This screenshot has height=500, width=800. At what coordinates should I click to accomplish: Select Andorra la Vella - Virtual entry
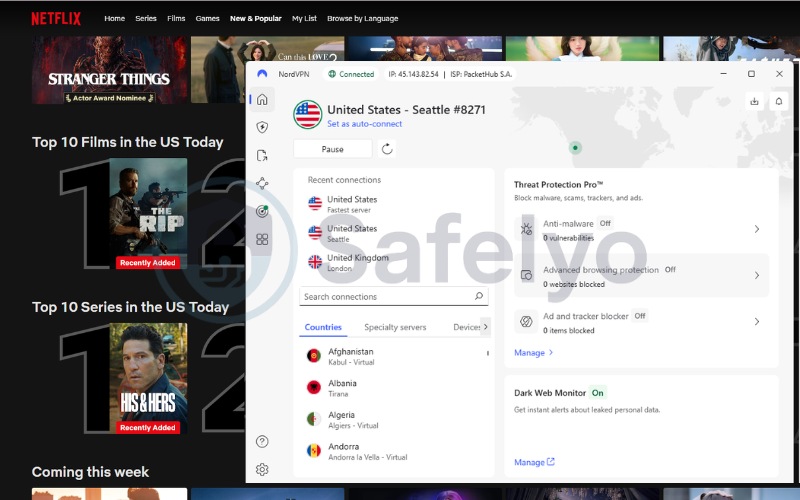tap(393, 451)
